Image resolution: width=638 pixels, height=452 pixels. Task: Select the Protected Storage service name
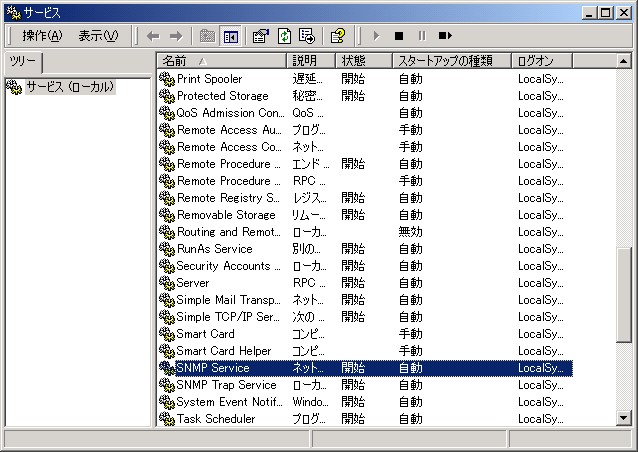click(223, 96)
